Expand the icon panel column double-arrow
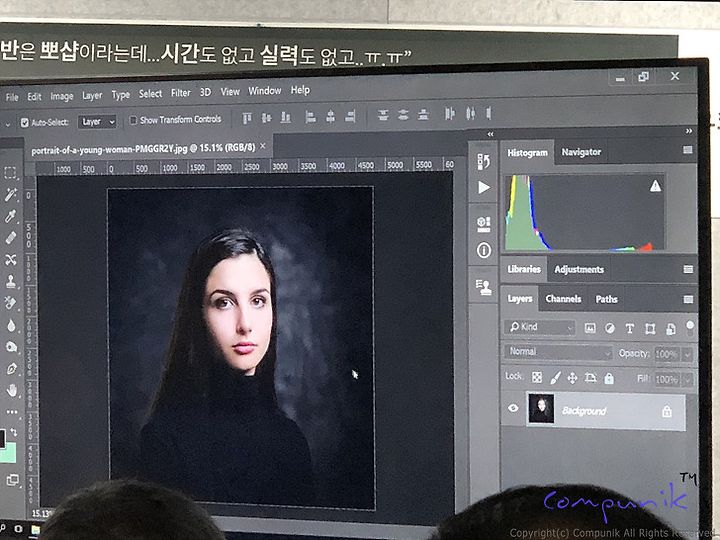This screenshot has width=720, height=540. (x=490, y=134)
